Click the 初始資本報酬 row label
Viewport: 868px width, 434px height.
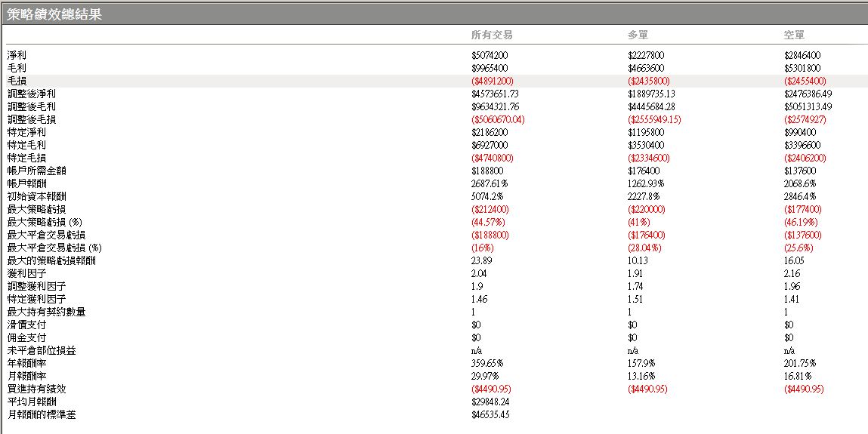click(x=36, y=196)
